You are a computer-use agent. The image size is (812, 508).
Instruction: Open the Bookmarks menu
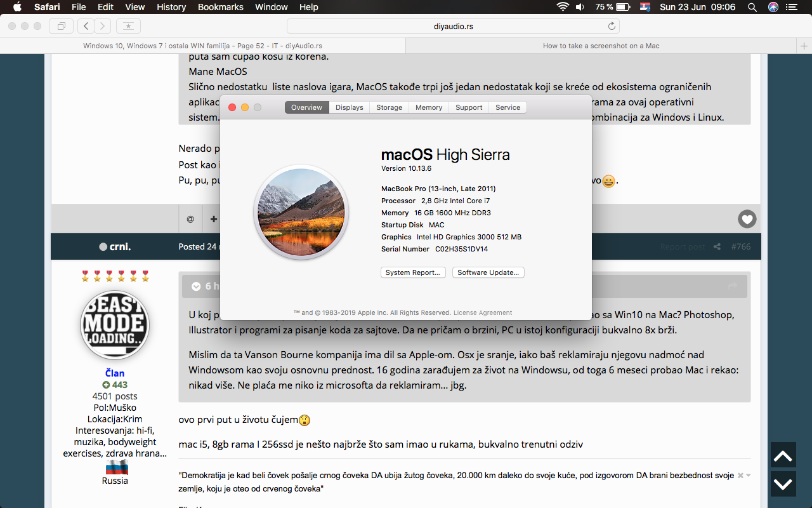coord(221,7)
